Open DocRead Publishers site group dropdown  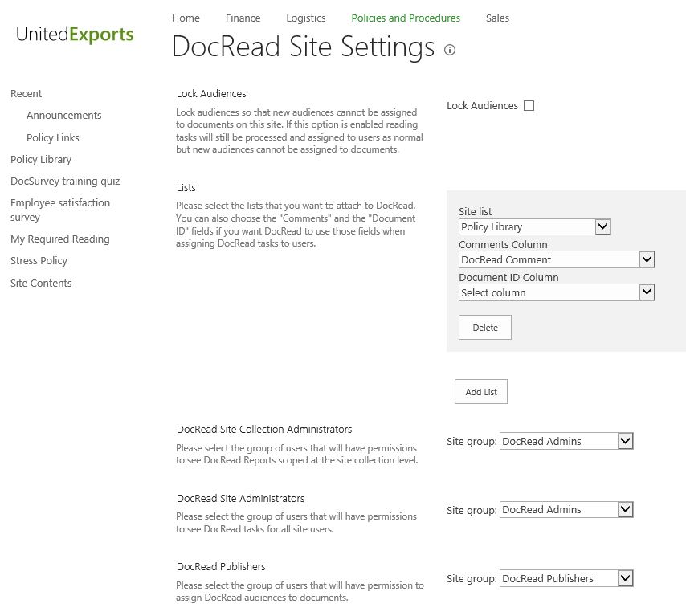pyautogui.click(x=566, y=579)
